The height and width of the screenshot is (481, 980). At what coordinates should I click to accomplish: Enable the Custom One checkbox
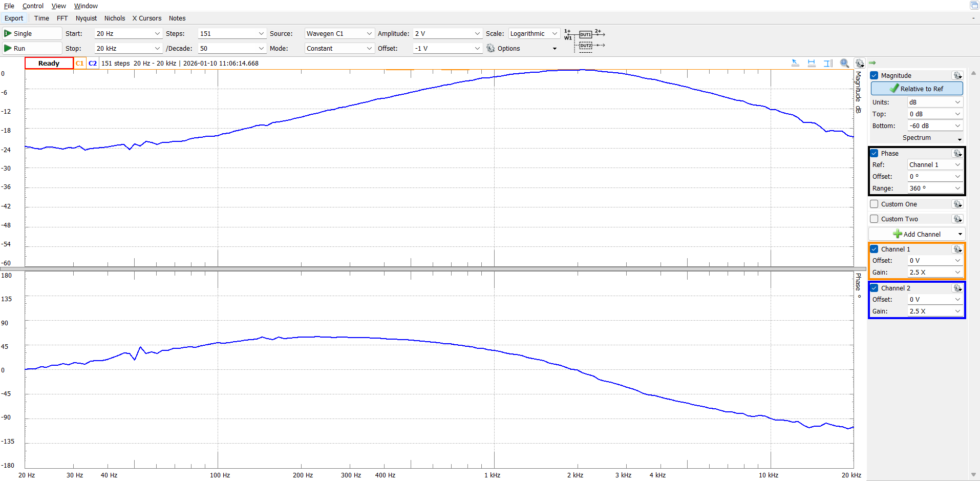[875, 204]
